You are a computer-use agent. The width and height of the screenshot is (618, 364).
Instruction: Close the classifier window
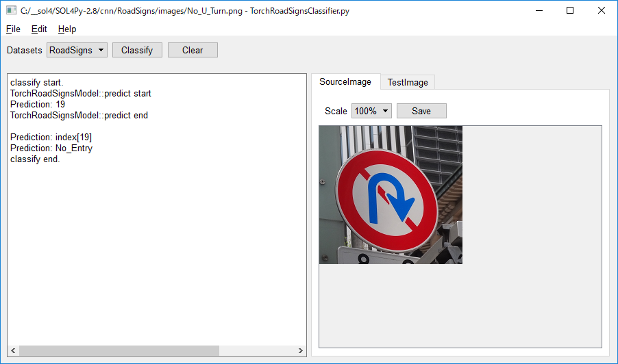pyautogui.click(x=601, y=11)
